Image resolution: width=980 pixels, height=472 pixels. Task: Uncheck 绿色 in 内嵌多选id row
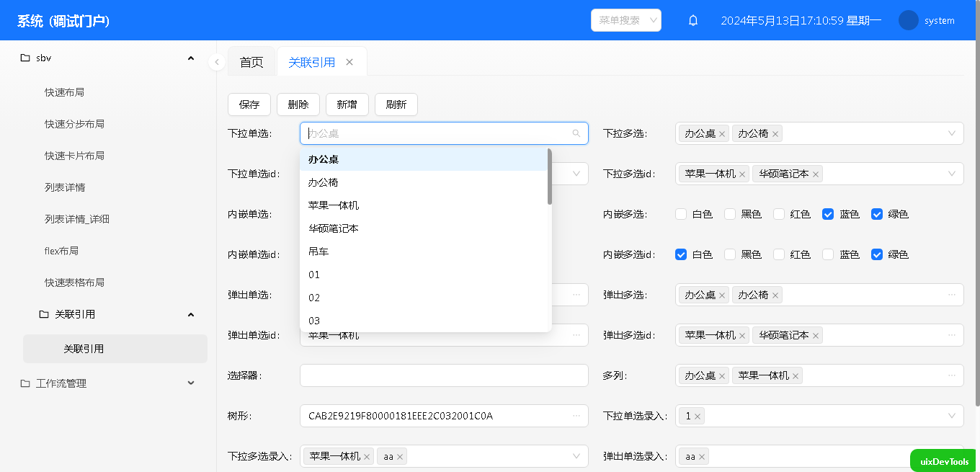[x=877, y=254]
